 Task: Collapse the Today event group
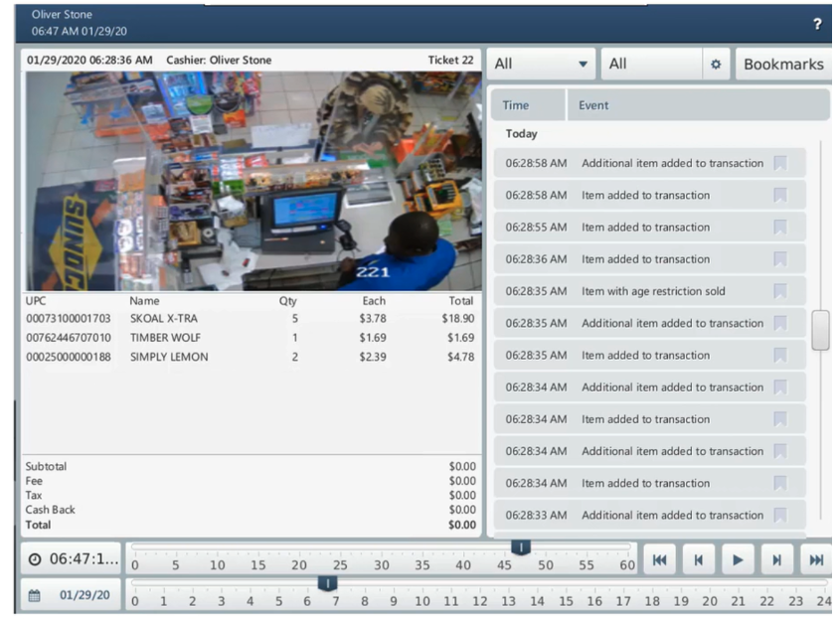click(x=524, y=133)
